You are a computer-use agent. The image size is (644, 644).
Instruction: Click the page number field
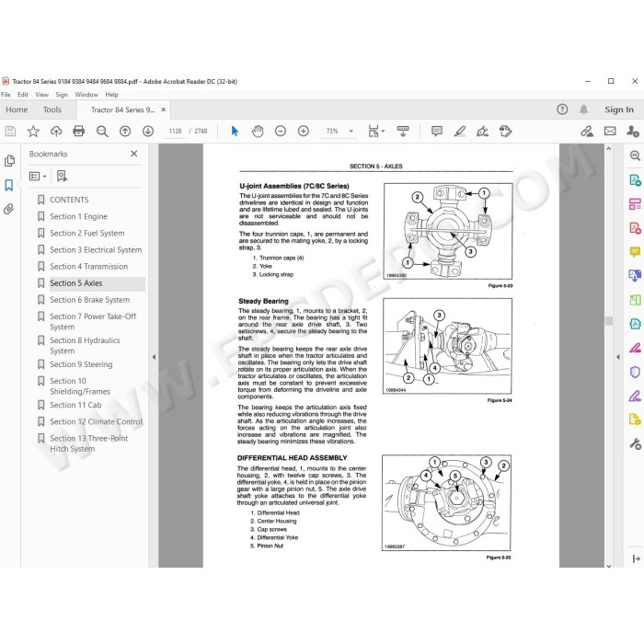click(x=175, y=132)
